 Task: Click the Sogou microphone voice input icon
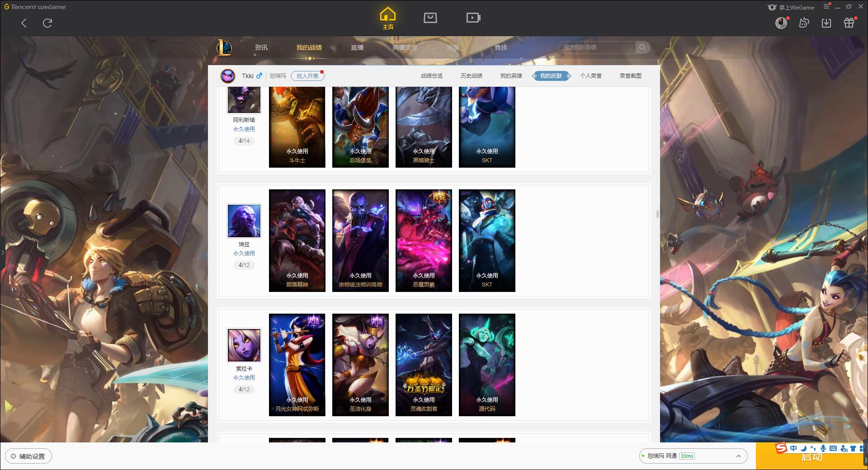coord(823,448)
